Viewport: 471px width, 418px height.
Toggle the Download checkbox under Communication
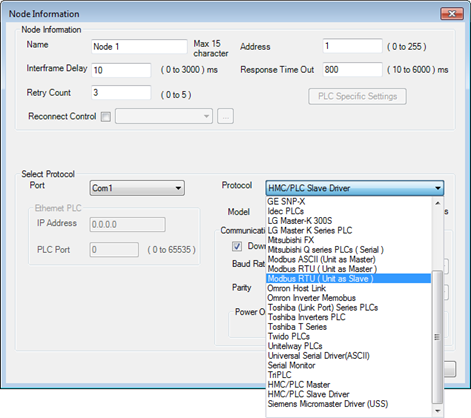pyautogui.click(x=237, y=246)
